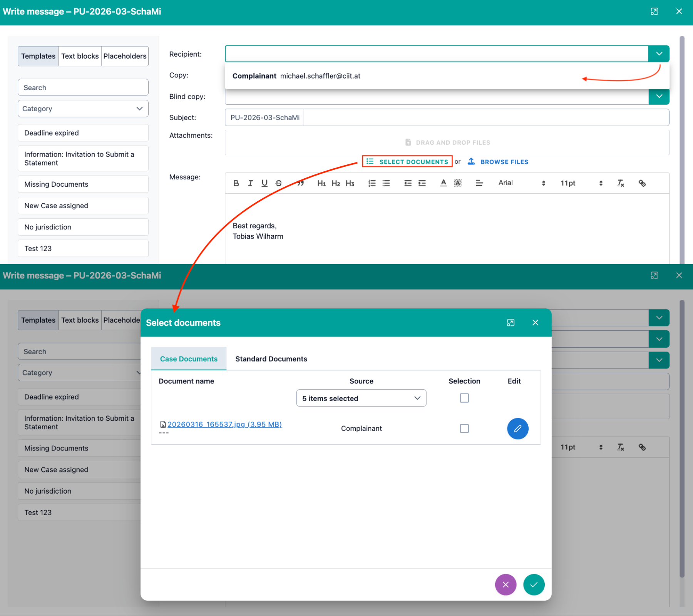Click the Complainant source cell in the document row
693x616 pixels.
point(361,429)
